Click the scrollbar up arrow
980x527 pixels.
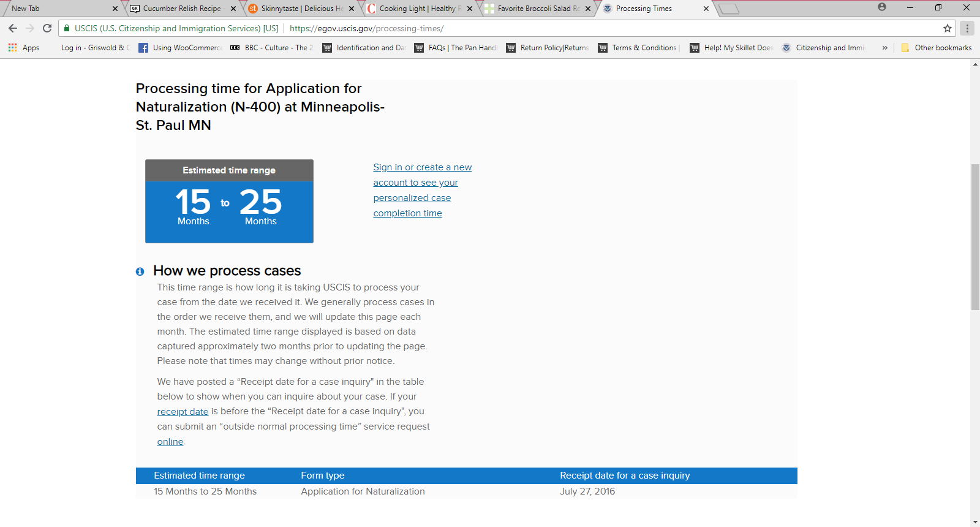click(x=975, y=64)
